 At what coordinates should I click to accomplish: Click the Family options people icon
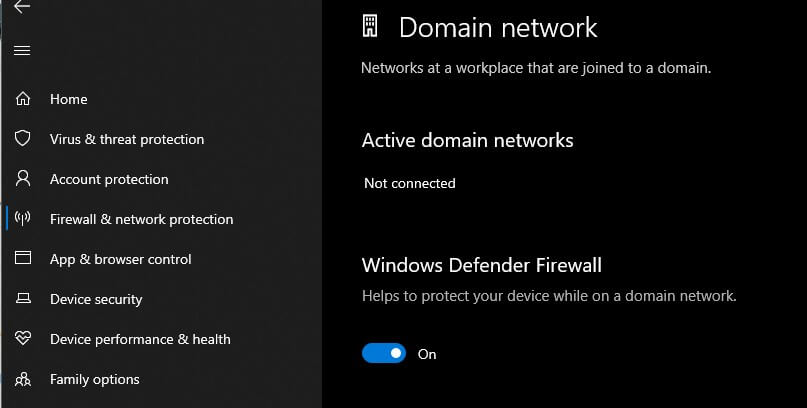(x=23, y=379)
